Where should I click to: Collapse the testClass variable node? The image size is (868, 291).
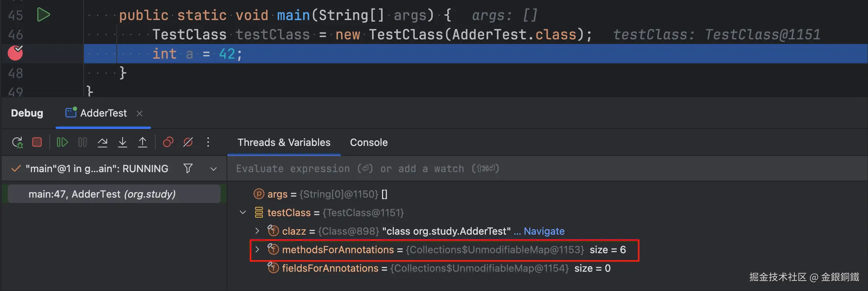[243, 213]
